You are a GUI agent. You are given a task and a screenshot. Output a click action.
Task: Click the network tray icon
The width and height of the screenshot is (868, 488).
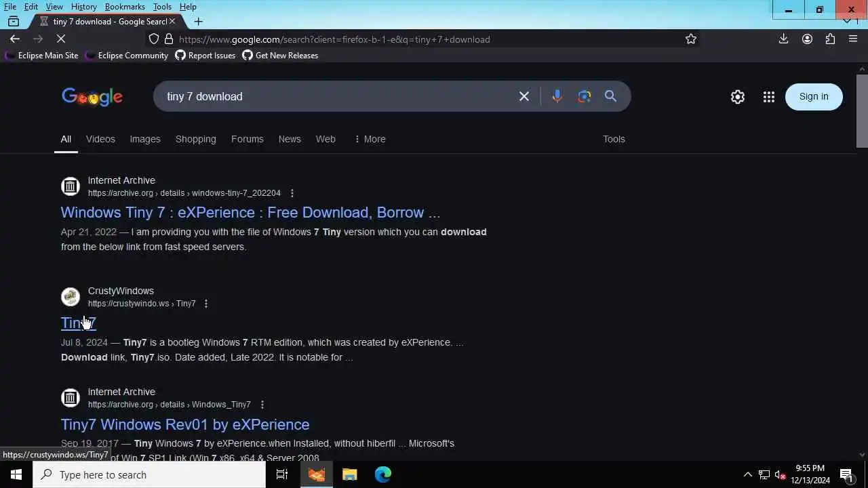[x=764, y=474]
